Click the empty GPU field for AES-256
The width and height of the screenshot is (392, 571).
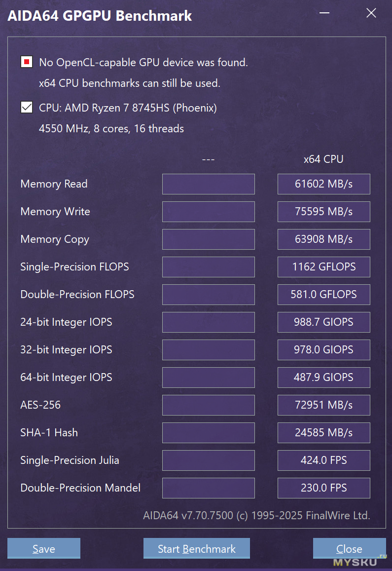pos(209,405)
